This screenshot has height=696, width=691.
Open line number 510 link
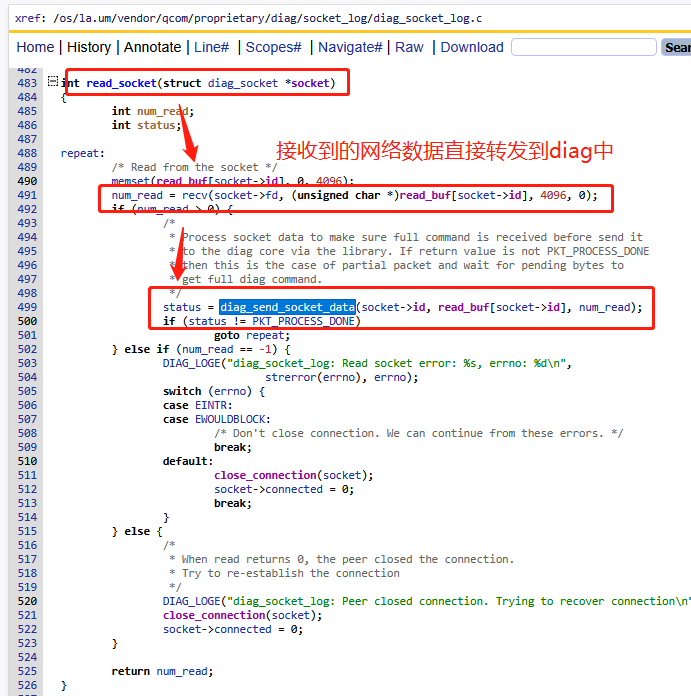(x=27, y=461)
